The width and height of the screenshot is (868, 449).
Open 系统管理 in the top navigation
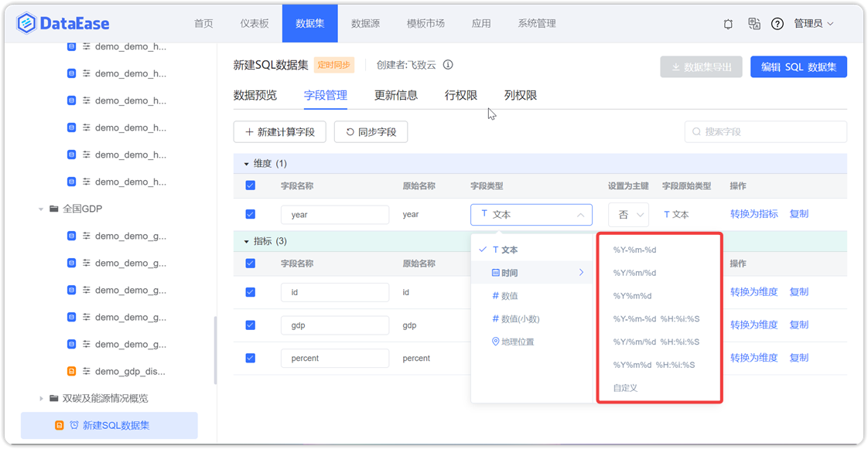pos(537,24)
